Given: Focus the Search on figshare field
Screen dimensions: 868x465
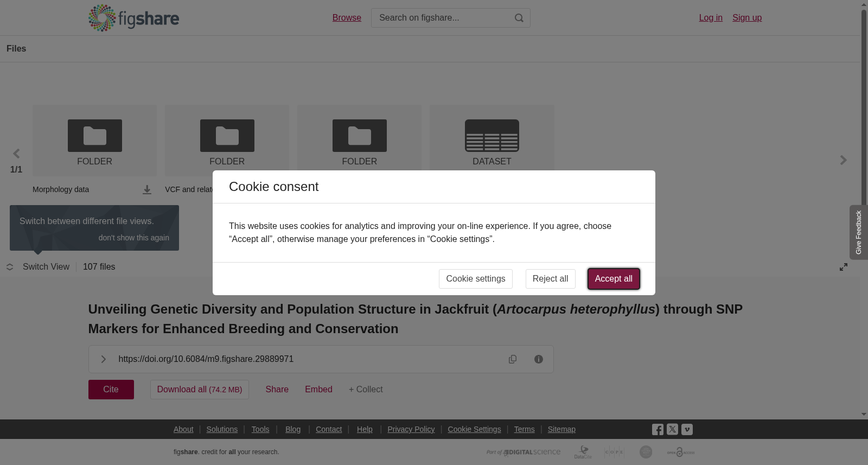Looking at the screenshot, I should pyautogui.click(x=451, y=18).
